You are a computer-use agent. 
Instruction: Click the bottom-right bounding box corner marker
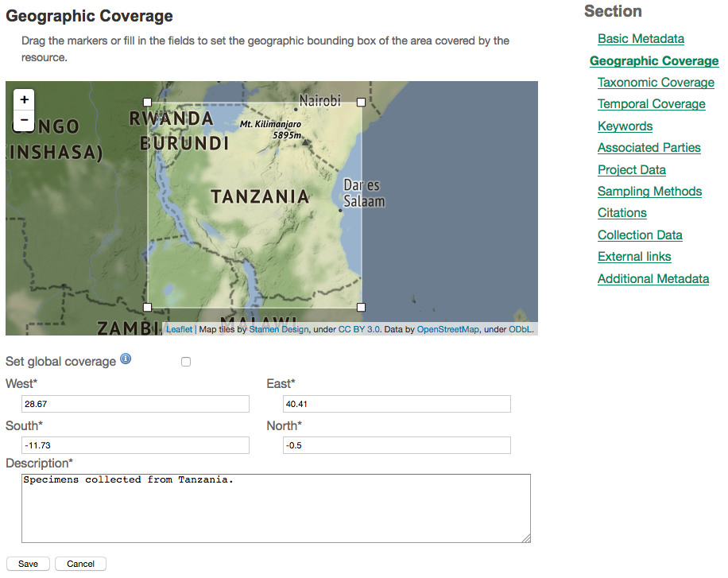[362, 307]
